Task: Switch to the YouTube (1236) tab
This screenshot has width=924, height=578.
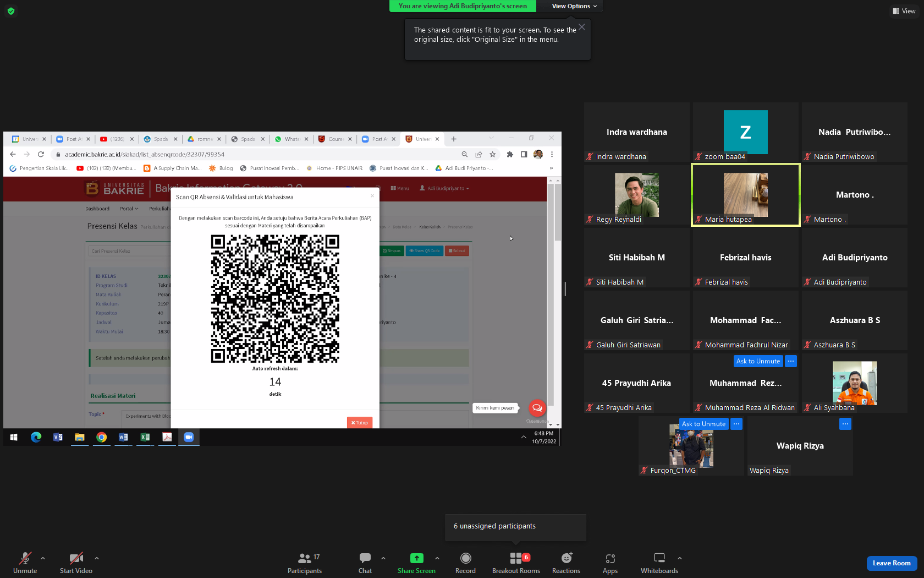Action: click(x=117, y=139)
